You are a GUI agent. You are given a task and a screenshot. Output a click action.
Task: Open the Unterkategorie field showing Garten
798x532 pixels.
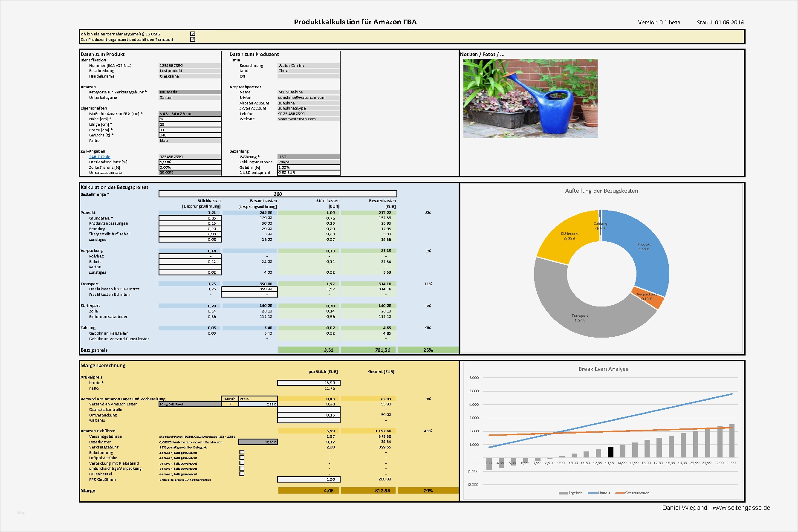tap(190, 97)
